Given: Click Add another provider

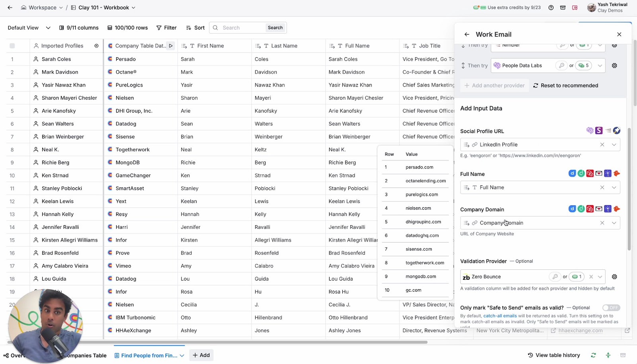Looking at the screenshot, I should (x=494, y=86).
